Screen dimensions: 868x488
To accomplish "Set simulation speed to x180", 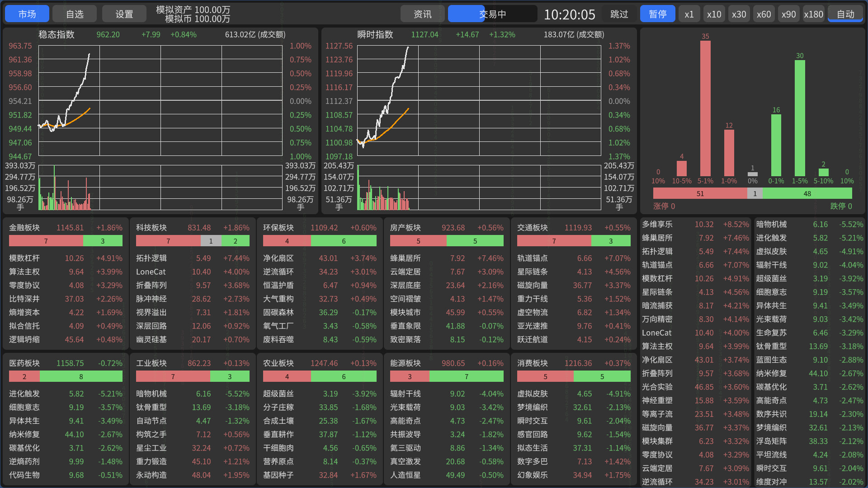I will point(814,14).
